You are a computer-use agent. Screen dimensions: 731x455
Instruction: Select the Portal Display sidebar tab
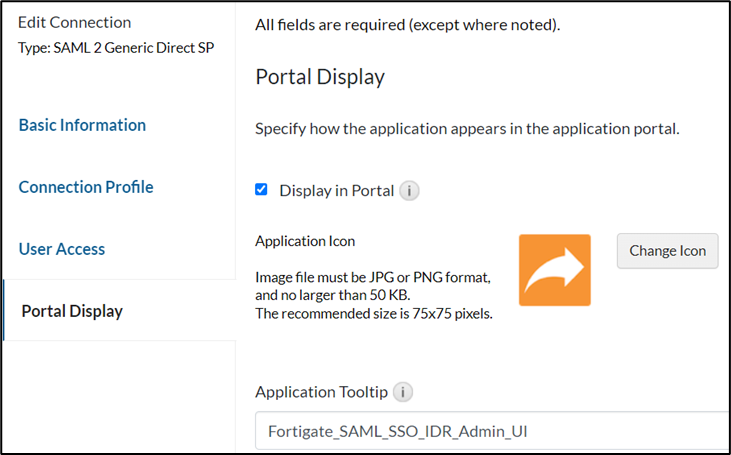point(72,311)
